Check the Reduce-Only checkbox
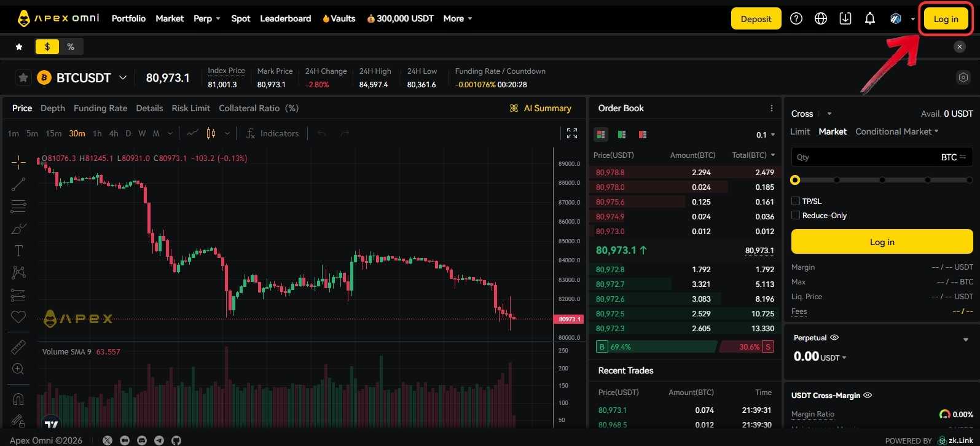 click(x=796, y=215)
